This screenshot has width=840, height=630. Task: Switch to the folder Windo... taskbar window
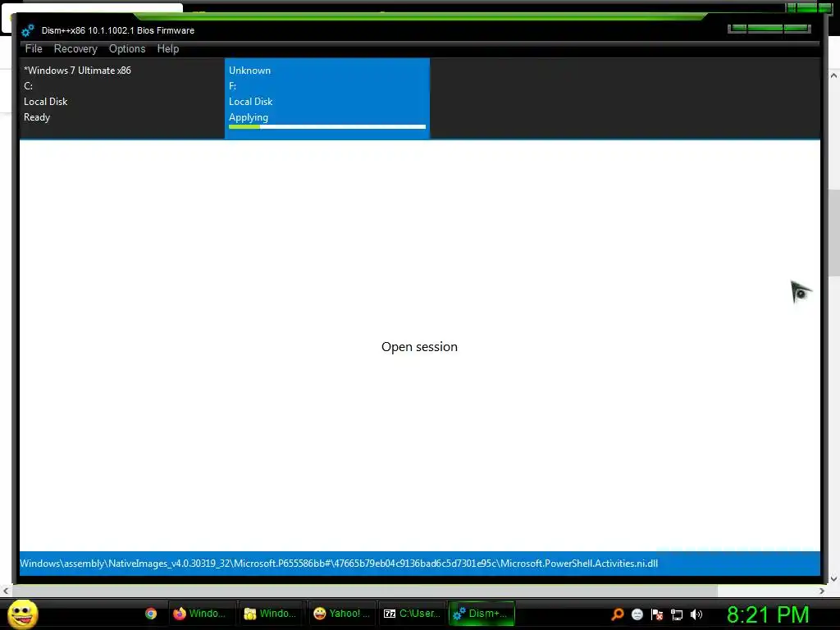point(272,614)
